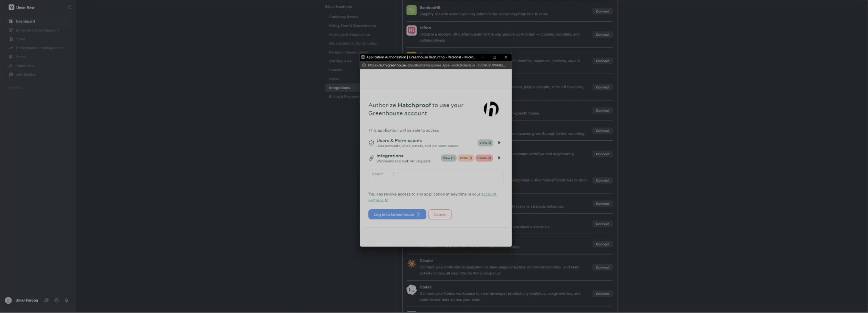Click the chain link icon beside Integrations

(371, 158)
